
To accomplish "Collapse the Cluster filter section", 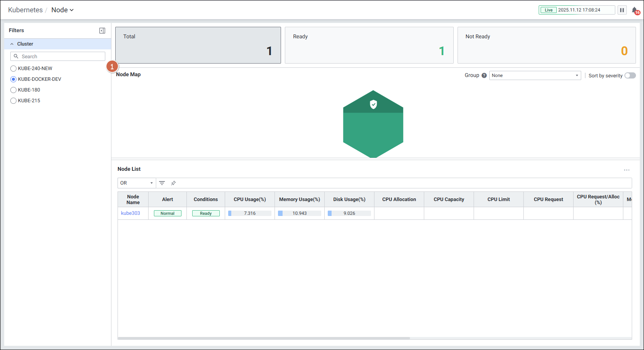I will (12, 44).
